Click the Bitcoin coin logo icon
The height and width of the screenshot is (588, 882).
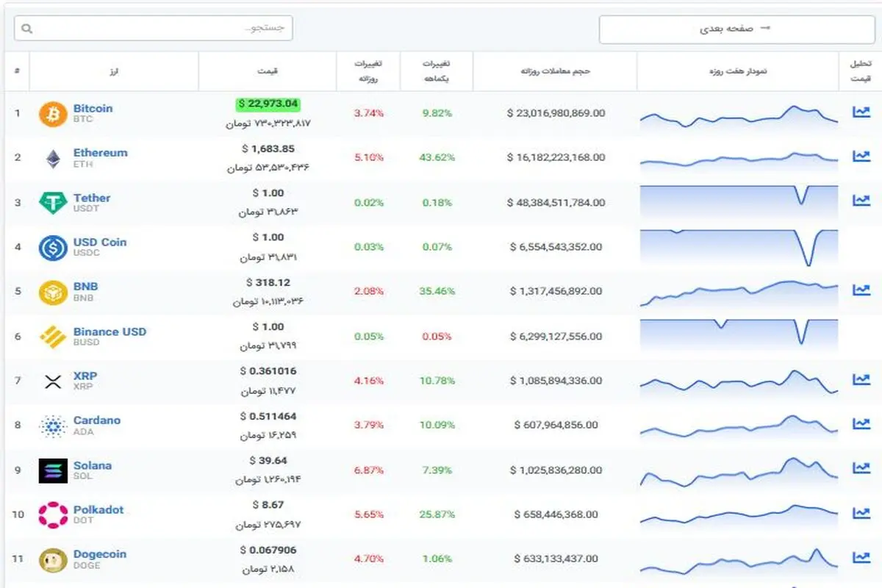53,114
